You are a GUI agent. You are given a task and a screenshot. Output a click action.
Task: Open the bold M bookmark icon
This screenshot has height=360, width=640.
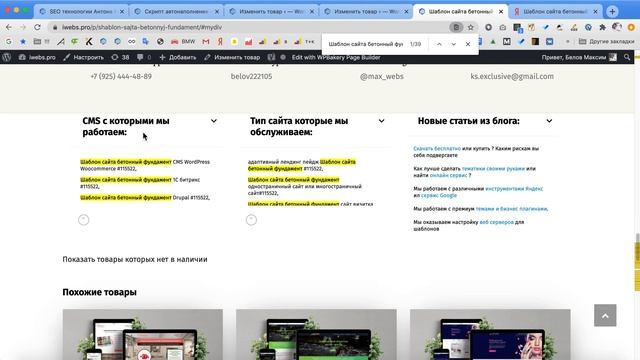point(507,41)
